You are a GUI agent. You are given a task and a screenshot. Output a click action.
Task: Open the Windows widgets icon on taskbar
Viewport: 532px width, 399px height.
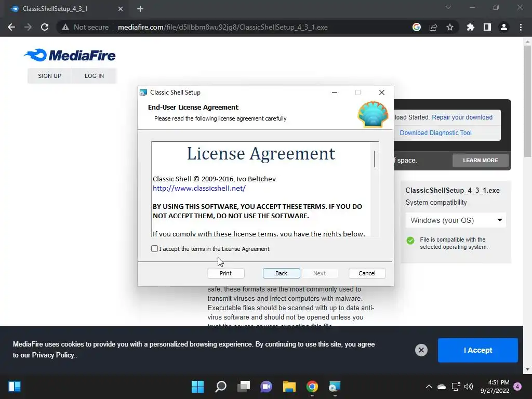[x=15, y=387]
